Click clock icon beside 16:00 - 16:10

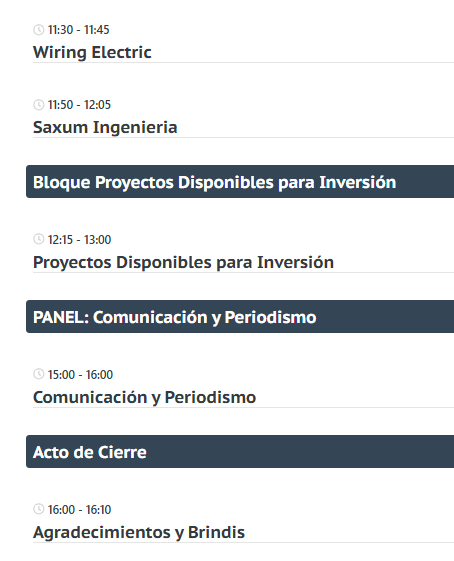click(39, 509)
